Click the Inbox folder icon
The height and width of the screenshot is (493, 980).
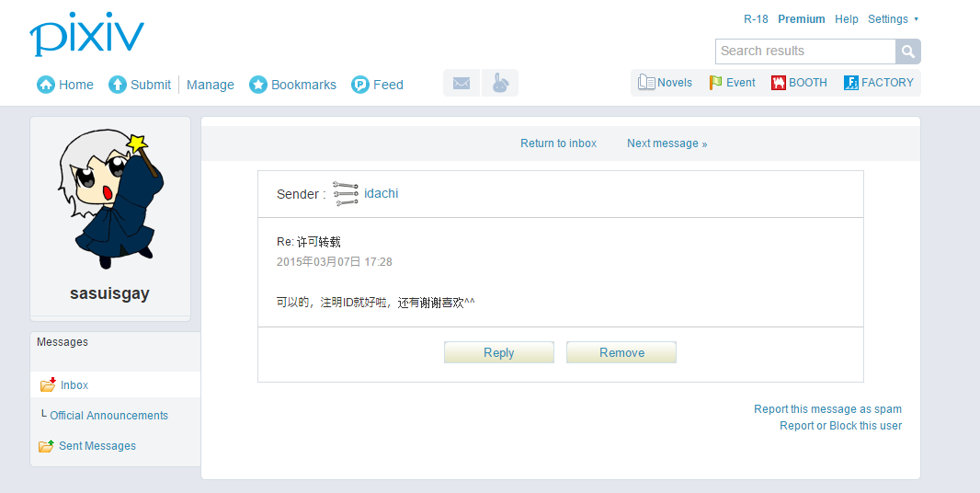click(48, 384)
